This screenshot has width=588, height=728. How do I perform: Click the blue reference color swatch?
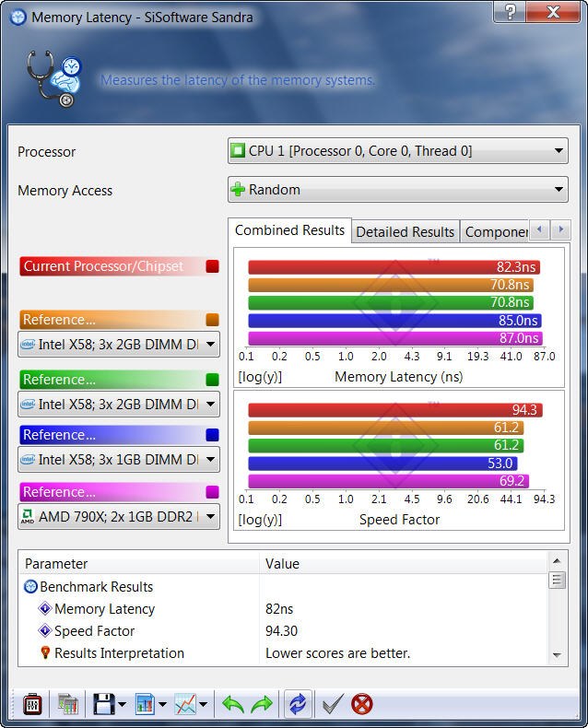coord(212,435)
